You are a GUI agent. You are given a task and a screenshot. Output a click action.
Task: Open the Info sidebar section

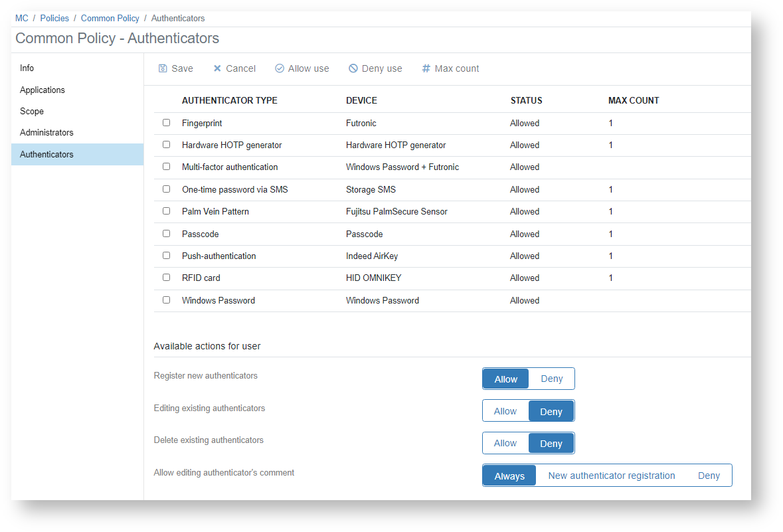tap(27, 68)
